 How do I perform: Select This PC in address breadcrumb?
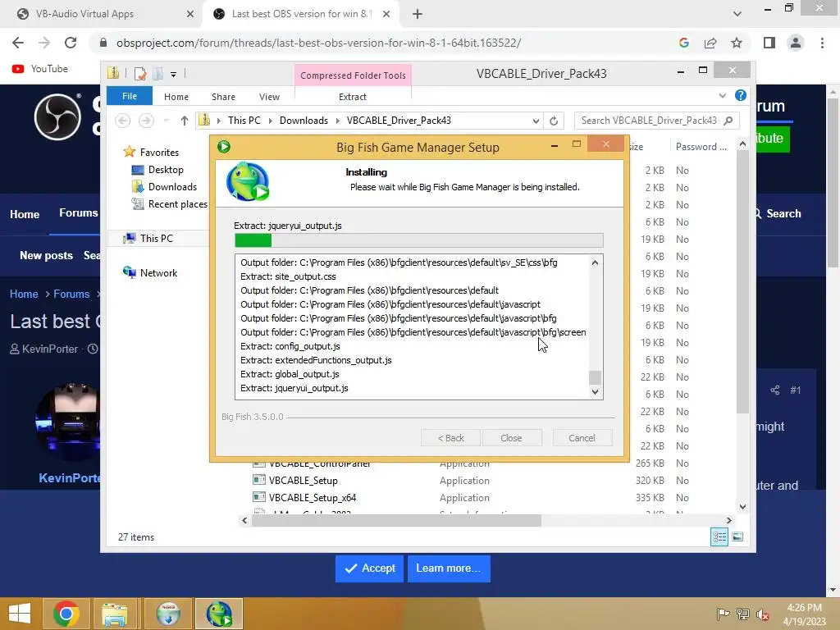click(x=244, y=121)
